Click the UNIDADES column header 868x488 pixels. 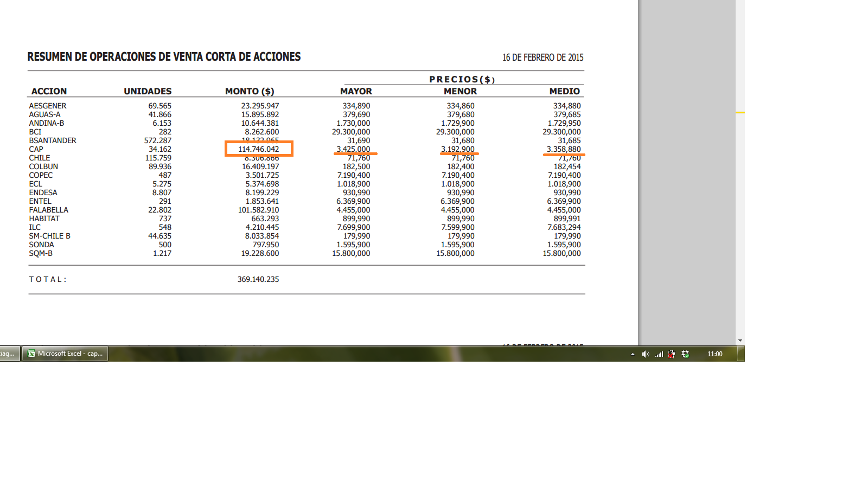[148, 91]
